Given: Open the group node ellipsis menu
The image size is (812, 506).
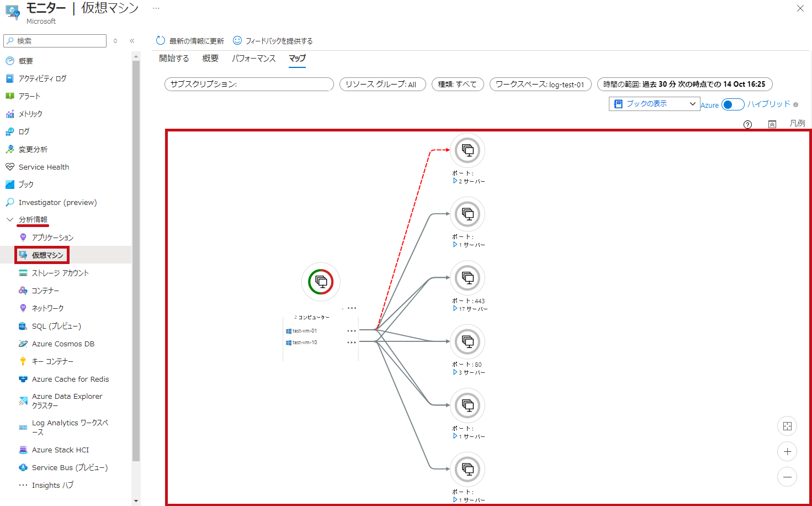Looking at the screenshot, I should coord(352,308).
